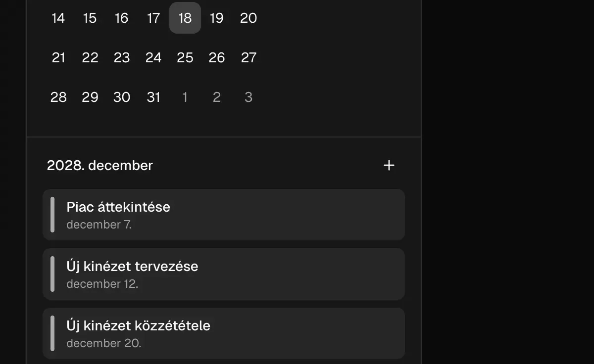Select day 30 in calendar
The width and height of the screenshot is (594, 364).
[x=122, y=97]
